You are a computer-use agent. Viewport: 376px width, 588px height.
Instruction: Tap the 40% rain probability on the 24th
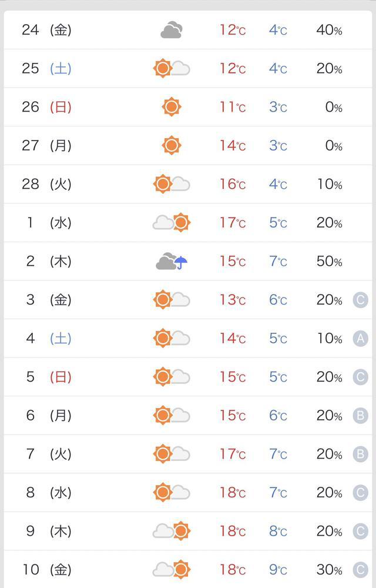pos(329,30)
